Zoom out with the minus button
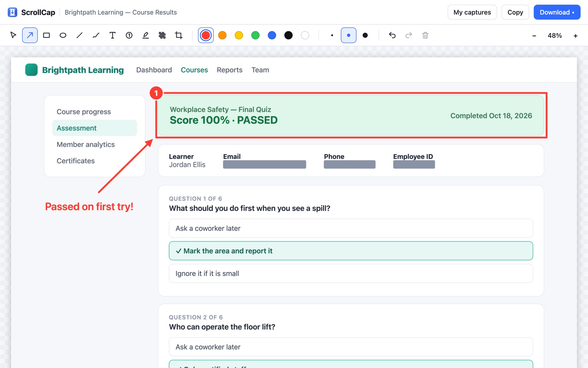This screenshot has height=368, width=588. [534, 36]
